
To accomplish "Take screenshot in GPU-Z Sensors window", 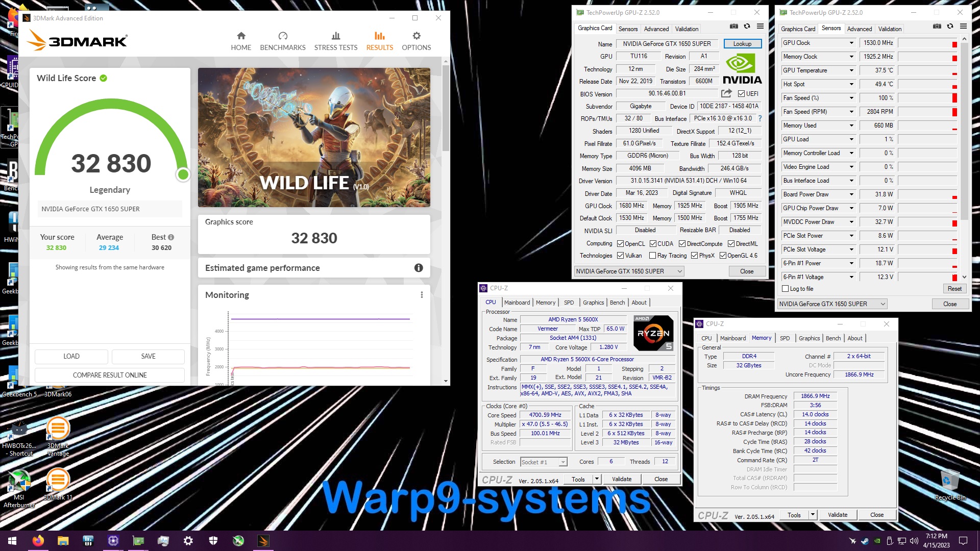I will [937, 27].
